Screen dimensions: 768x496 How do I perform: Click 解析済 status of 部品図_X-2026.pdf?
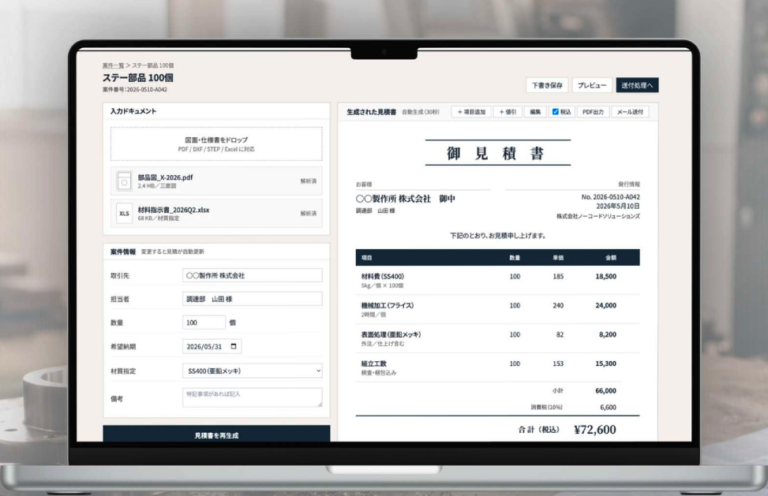(308, 181)
